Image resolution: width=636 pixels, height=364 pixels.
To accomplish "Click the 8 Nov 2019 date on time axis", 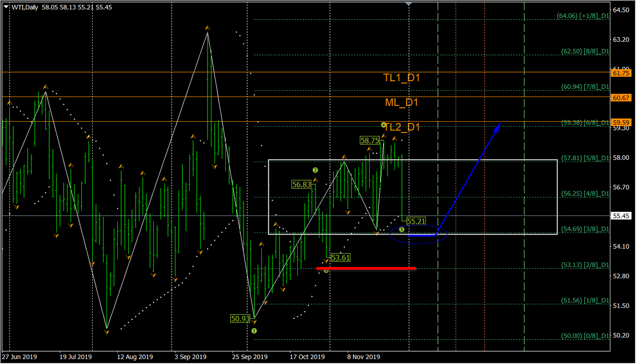I will pyautogui.click(x=363, y=357).
